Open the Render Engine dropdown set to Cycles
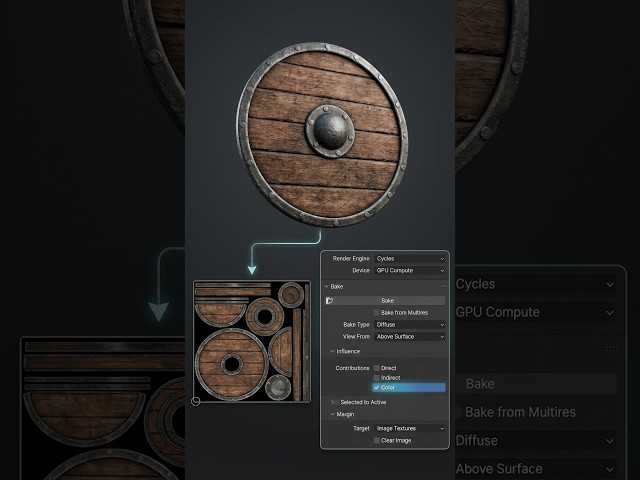 tap(410, 259)
